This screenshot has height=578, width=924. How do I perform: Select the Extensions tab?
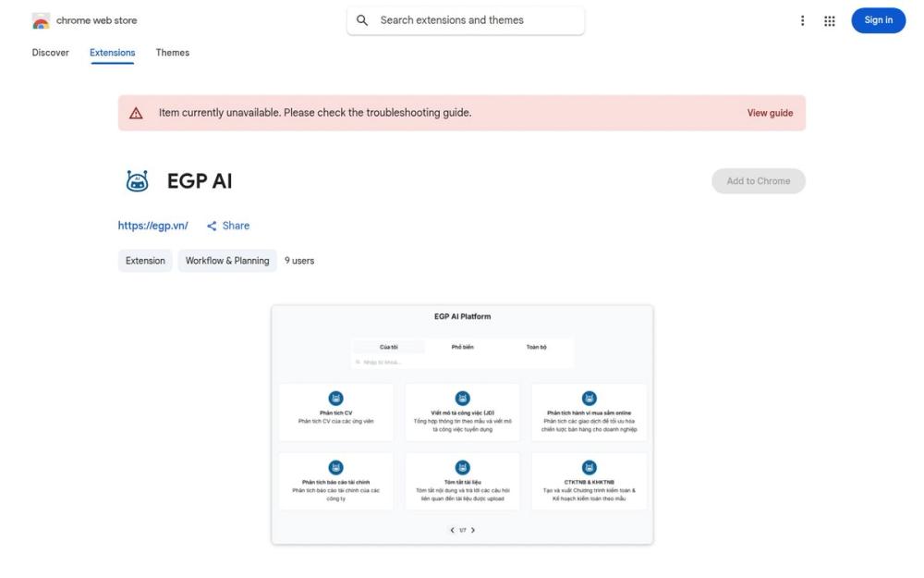(x=113, y=53)
